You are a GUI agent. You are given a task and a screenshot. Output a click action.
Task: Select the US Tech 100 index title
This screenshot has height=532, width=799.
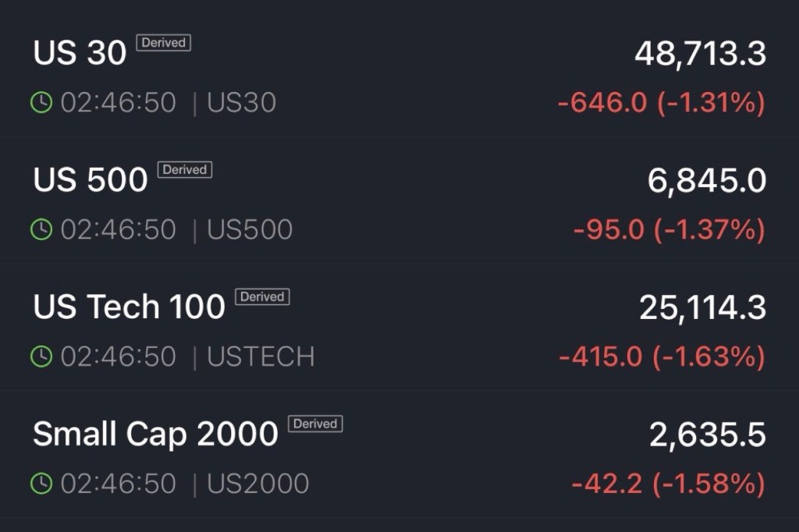[x=130, y=307]
